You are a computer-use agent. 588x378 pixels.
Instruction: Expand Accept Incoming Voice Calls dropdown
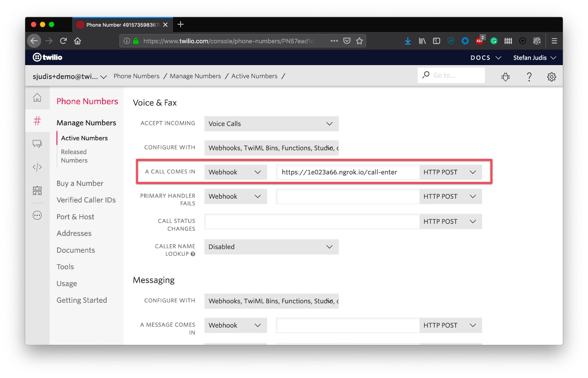tap(271, 123)
